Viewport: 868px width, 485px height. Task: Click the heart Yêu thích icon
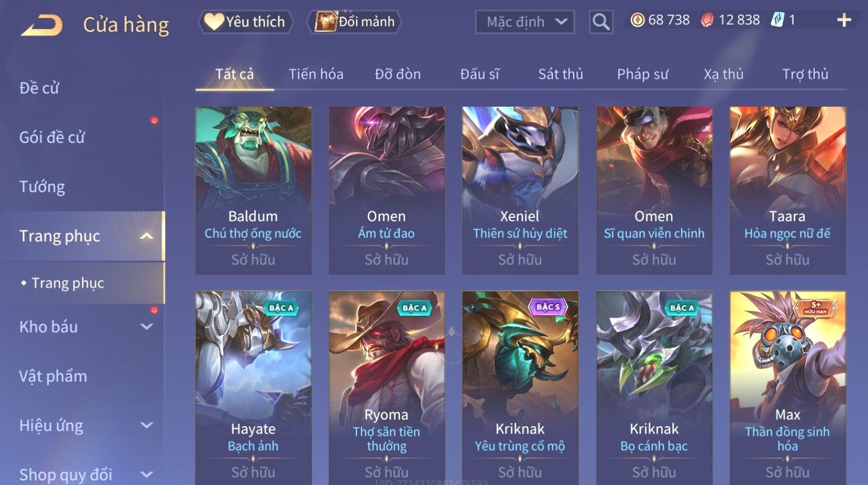[214, 22]
